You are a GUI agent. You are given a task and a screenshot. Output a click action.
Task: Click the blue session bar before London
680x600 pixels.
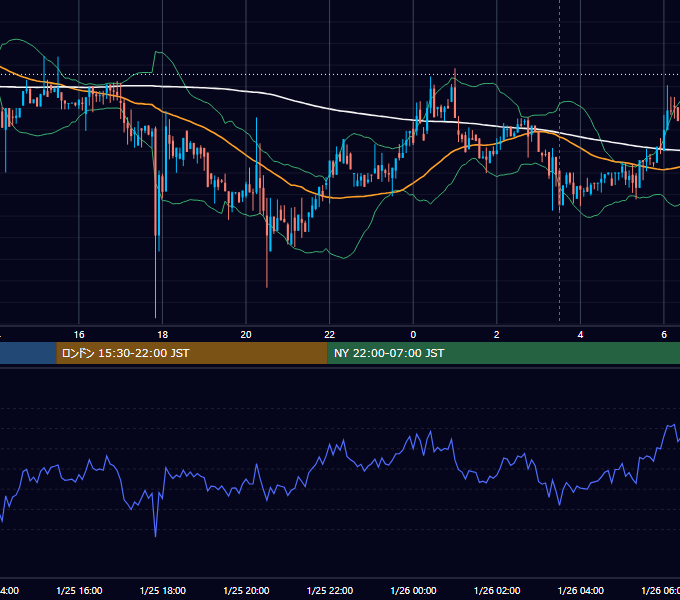28,353
